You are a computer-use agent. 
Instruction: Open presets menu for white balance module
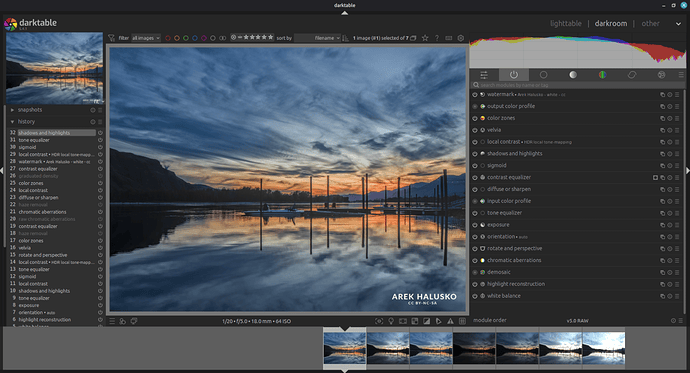pyautogui.click(x=677, y=296)
